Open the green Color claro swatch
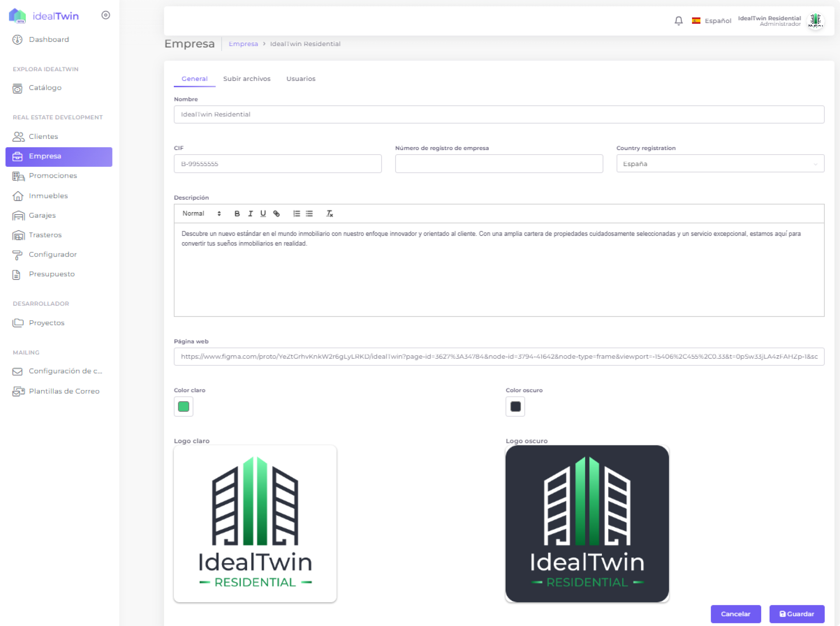The image size is (840, 626). (184, 407)
